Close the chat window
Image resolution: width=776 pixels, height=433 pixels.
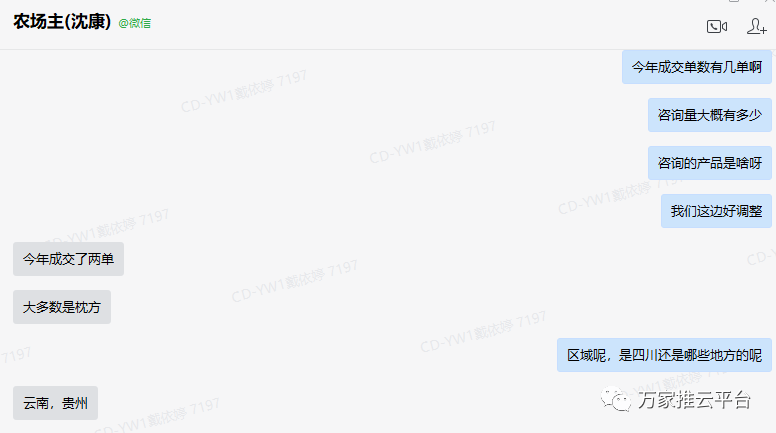(x=769, y=1)
